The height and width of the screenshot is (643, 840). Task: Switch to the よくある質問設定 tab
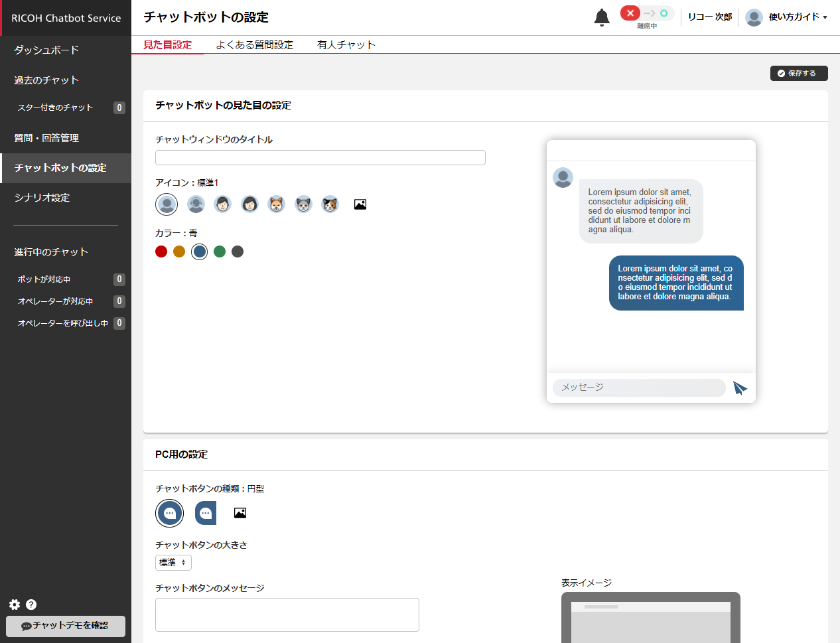[254, 44]
